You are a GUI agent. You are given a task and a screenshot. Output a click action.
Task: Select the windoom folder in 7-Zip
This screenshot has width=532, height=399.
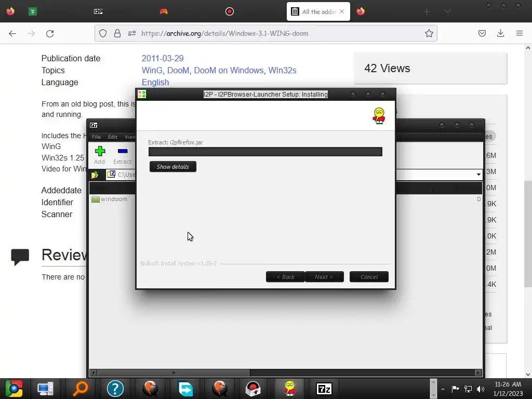pos(109,199)
